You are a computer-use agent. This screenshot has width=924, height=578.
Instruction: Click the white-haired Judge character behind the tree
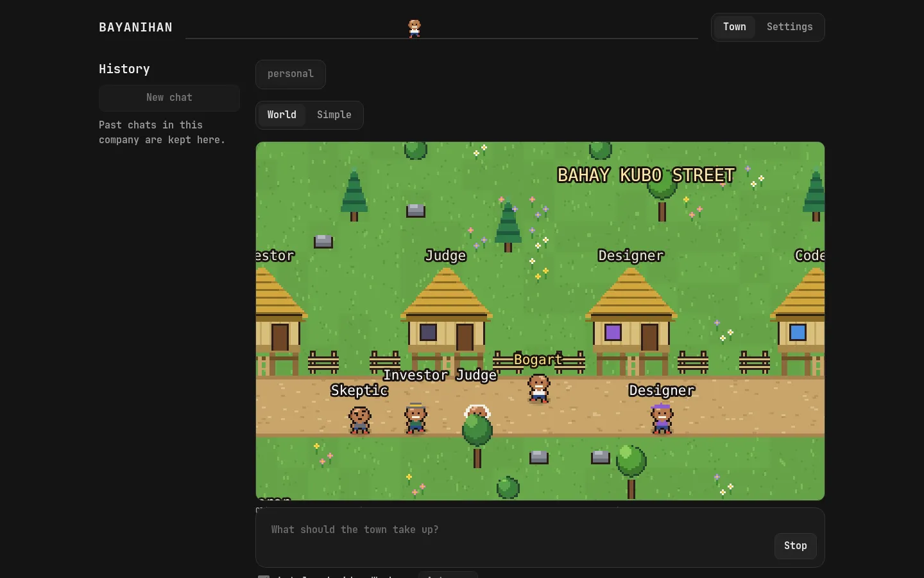[477, 411]
